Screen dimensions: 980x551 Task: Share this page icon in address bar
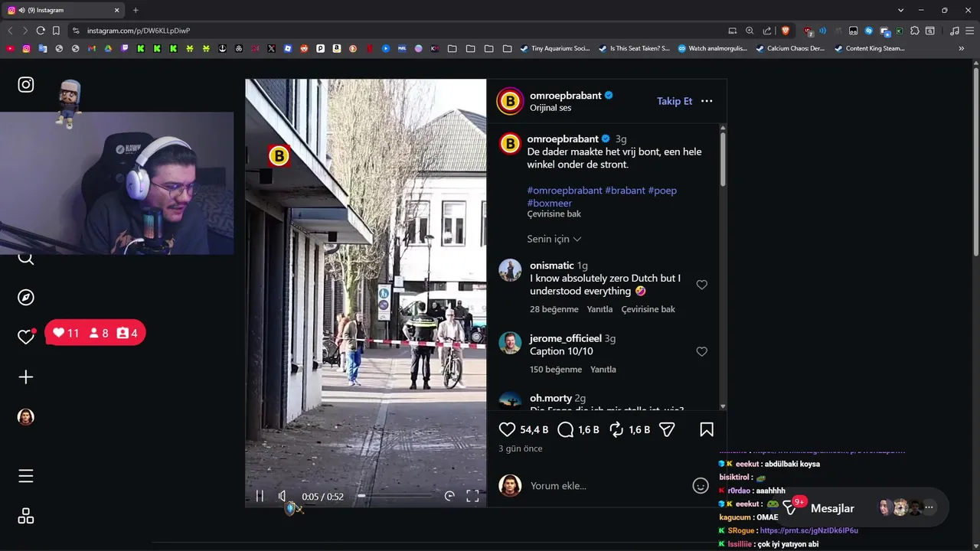(x=767, y=31)
